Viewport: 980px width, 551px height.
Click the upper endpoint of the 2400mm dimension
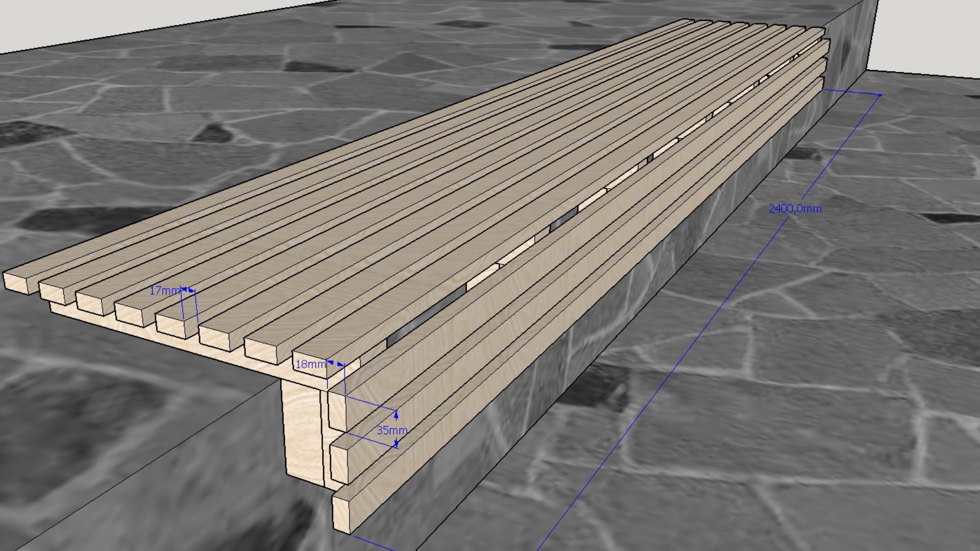point(880,95)
